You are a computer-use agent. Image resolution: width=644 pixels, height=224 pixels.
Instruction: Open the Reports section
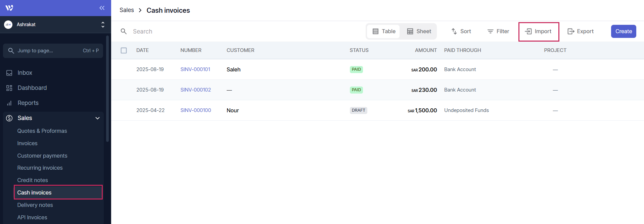[28, 103]
